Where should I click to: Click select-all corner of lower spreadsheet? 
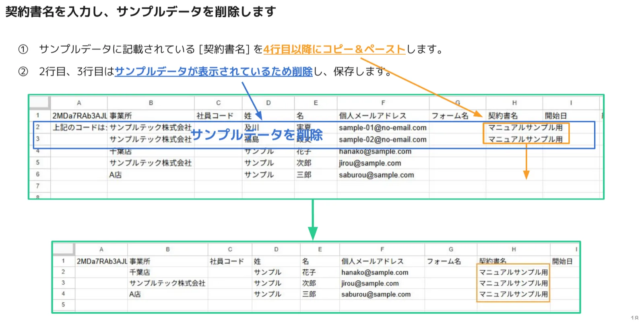pos(64,249)
